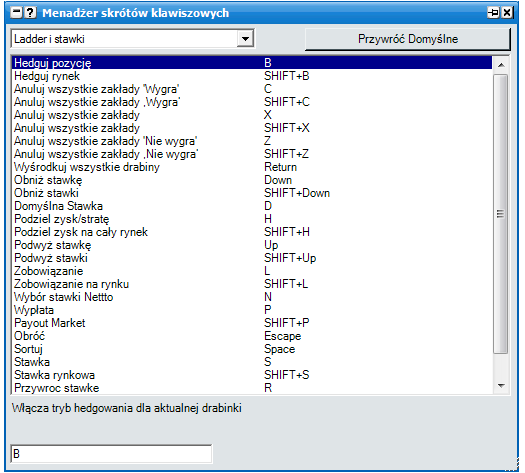
Task: Open the 'Ladder i stawki' category dropdown
Action: [x=245, y=39]
